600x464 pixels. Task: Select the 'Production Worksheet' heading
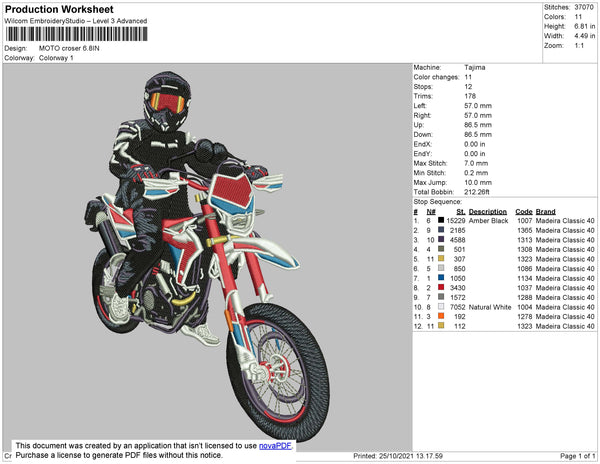point(59,10)
